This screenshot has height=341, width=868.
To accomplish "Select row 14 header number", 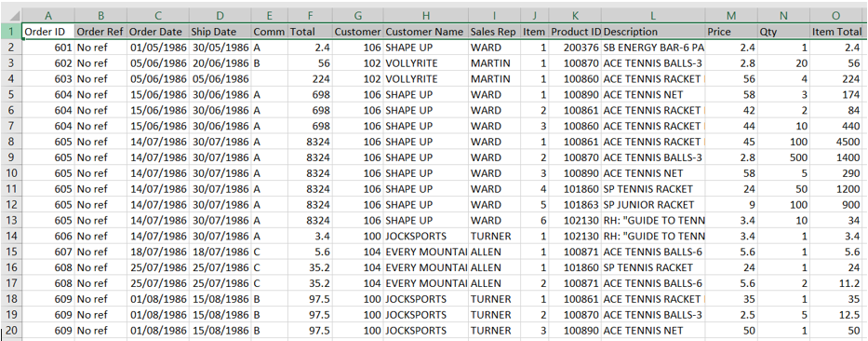I will (x=11, y=237).
